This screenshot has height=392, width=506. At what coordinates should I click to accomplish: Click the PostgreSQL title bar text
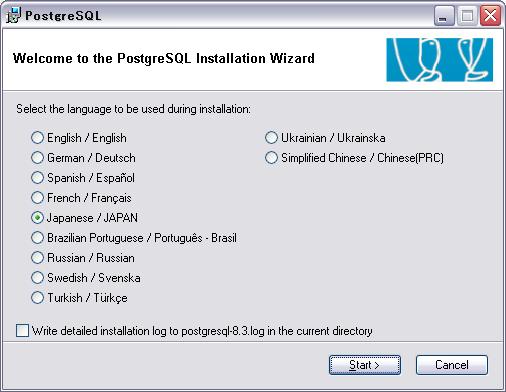click(x=63, y=16)
